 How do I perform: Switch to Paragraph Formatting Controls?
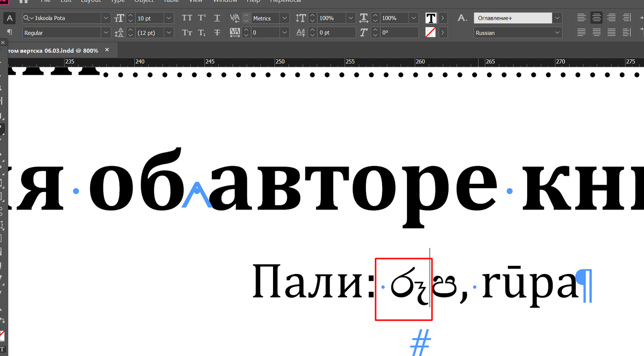pos(9,33)
